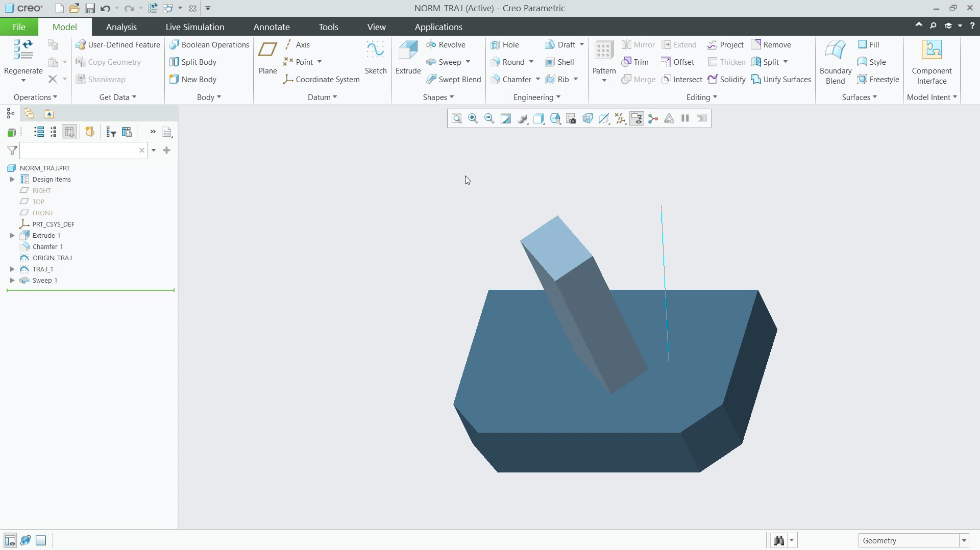Switch to the Annotate tab
The height and width of the screenshot is (550, 980).
[x=272, y=27]
